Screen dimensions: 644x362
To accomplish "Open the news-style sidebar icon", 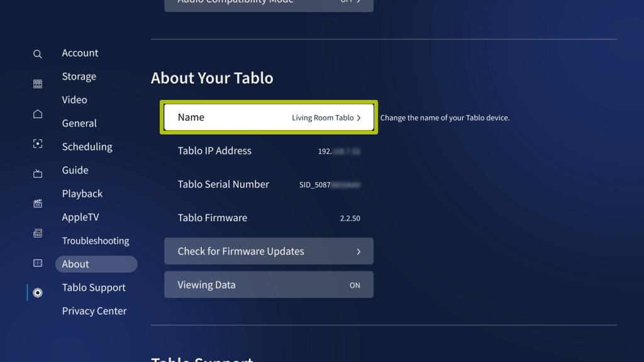I will pyautogui.click(x=37, y=233).
